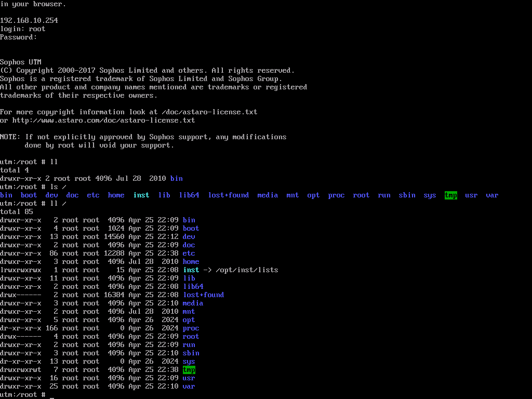Click 'proc' in the one-line ls output
Screen dimensions: 532x399
point(336,195)
